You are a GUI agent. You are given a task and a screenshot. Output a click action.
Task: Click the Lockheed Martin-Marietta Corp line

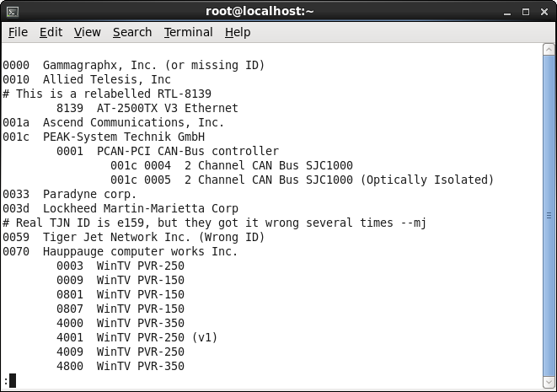[120, 208]
